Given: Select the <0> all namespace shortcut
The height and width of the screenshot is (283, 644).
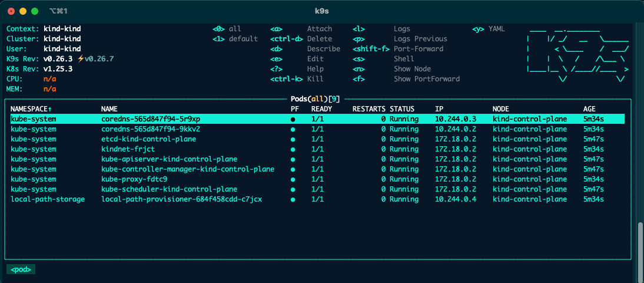Looking at the screenshot, I should [x=227, y=29].
